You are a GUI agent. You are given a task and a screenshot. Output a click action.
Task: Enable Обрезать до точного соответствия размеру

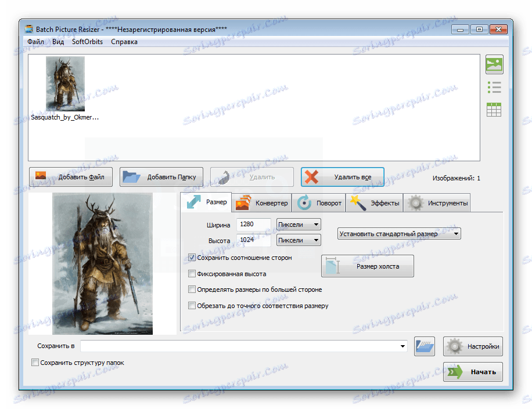192,306
